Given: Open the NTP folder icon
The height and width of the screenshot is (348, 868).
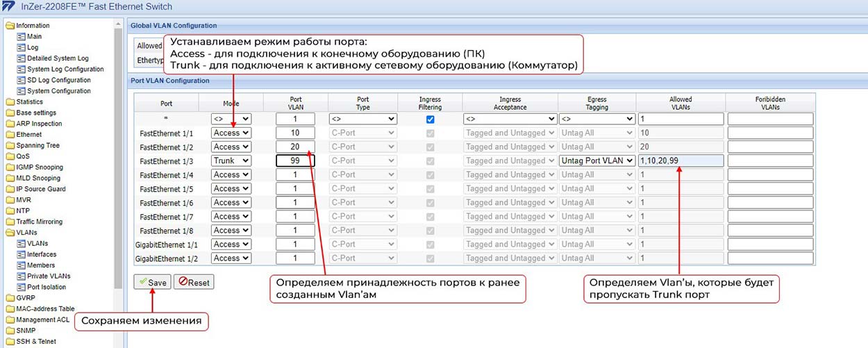Looking at the screenshot, I should point(10,211).
